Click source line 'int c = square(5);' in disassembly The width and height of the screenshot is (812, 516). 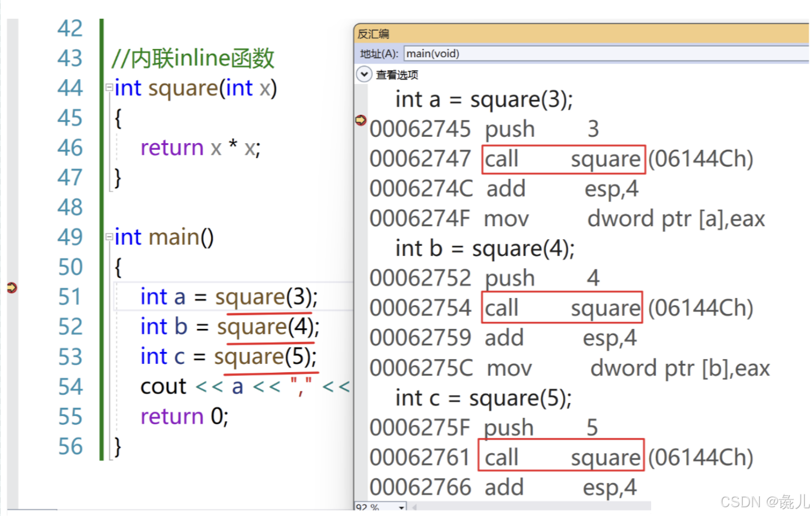pos(483,398)
